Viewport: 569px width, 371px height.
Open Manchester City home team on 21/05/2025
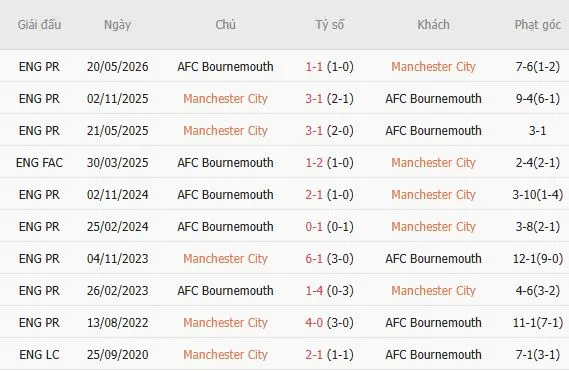pyautogui.click(x=225, y=130)
